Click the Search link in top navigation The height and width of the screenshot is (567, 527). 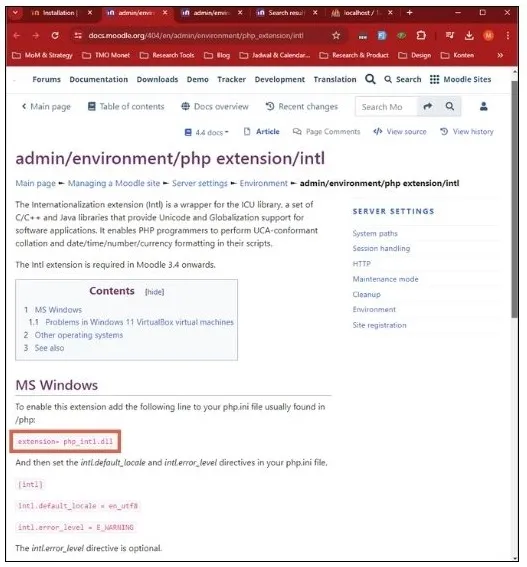coord(403,79)
